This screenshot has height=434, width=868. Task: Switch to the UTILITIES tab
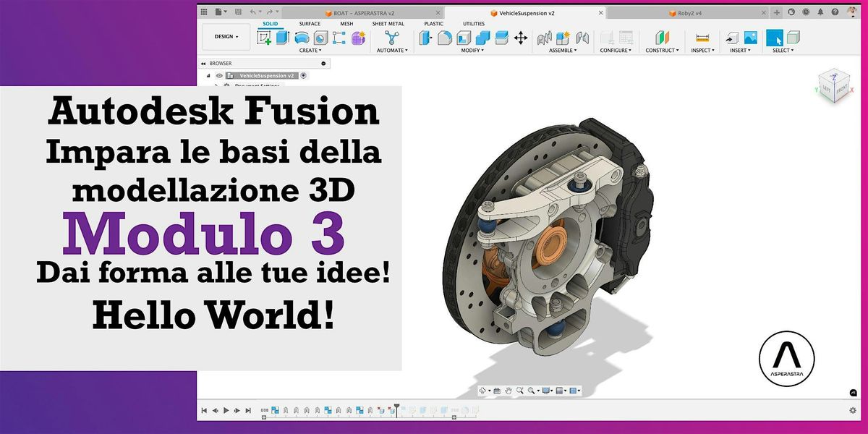coord(474,24)
